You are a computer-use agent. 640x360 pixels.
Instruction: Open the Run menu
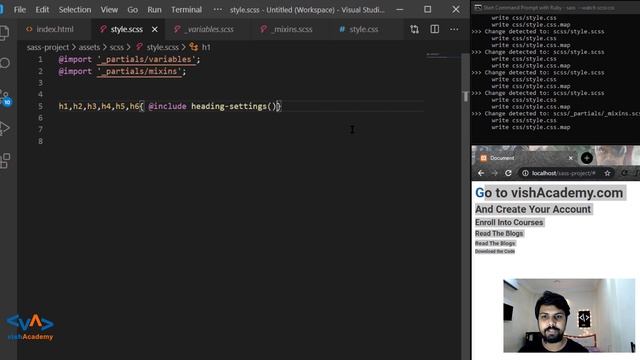[154, 9]
